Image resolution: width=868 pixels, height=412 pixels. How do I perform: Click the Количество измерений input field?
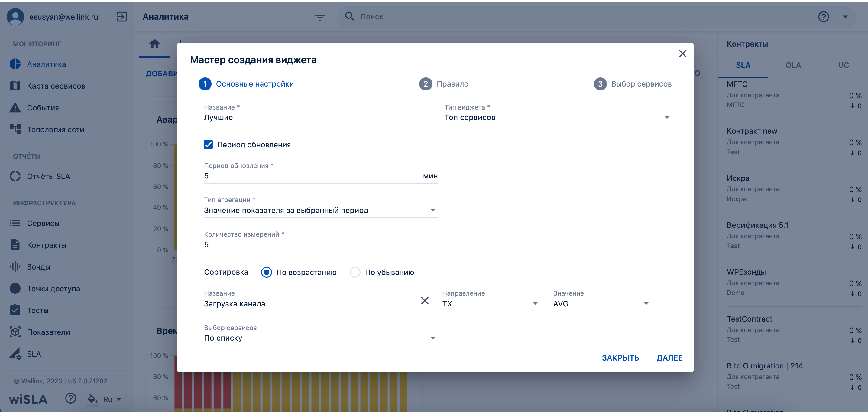320,244
